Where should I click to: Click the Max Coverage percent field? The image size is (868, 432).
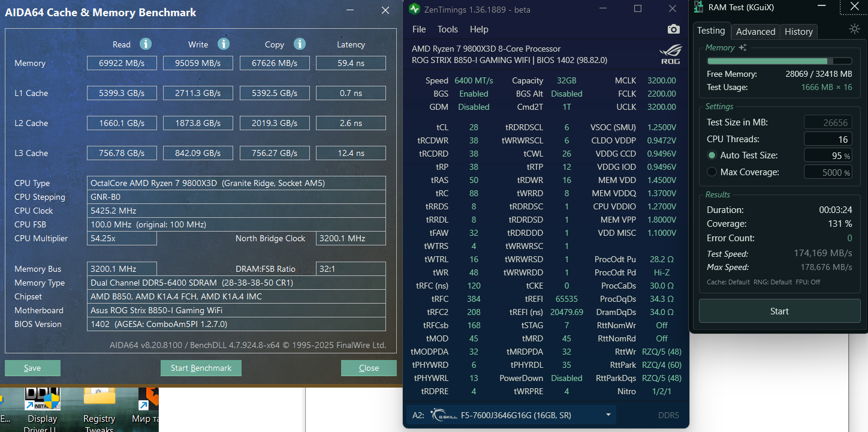click(828, 172)
